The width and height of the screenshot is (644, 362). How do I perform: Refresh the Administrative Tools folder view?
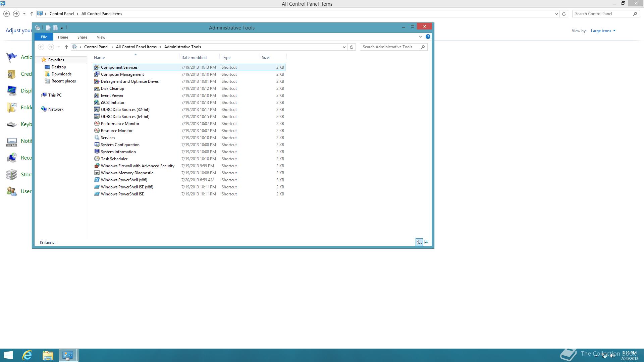(352, 47)
